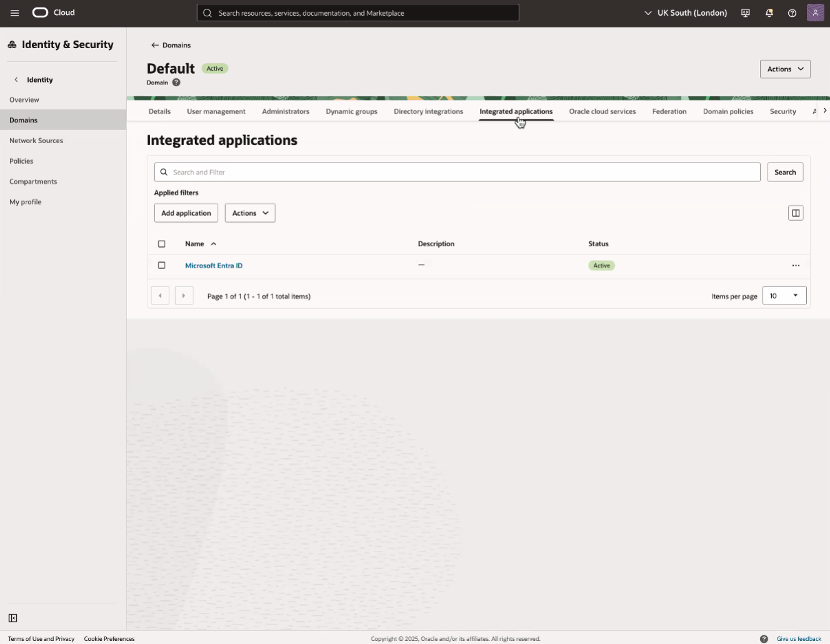The image size is (830, 644).
Task: Click the Add application button
Action: tap(186, 213)
